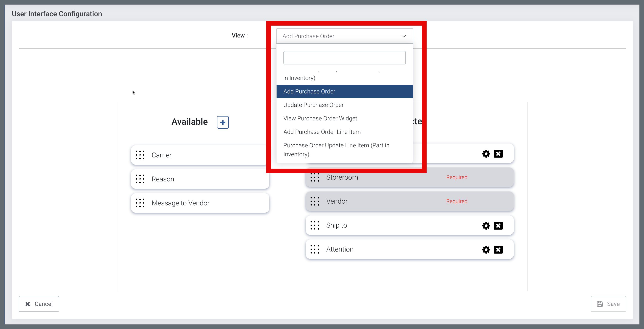Open settings gear for Attention field
This screenshot has height=329, width=644.
[x=486, y=249]
